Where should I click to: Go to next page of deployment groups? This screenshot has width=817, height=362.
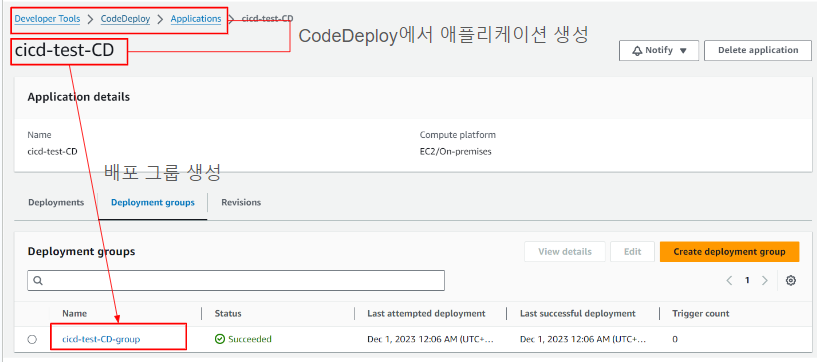[764, 280]
